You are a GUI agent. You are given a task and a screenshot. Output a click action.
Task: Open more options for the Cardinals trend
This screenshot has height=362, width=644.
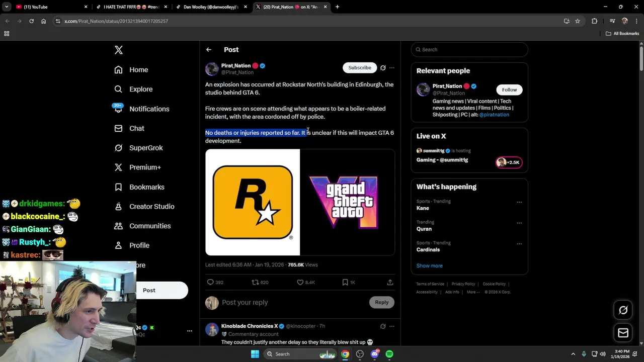point(519,244)
